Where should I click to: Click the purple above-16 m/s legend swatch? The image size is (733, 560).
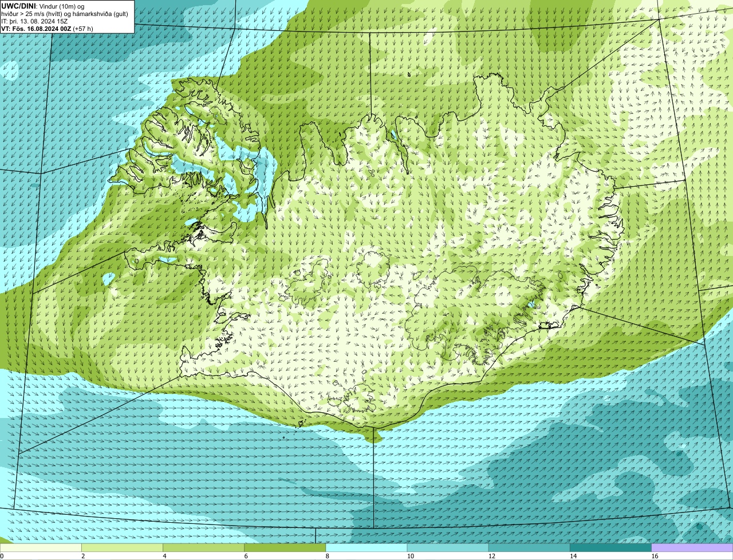692,548
